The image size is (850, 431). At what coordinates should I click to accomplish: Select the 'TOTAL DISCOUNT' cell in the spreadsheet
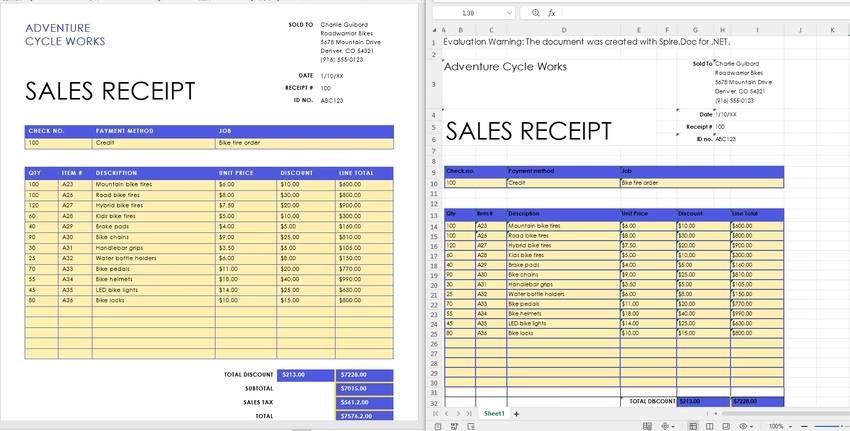(648, 402)
